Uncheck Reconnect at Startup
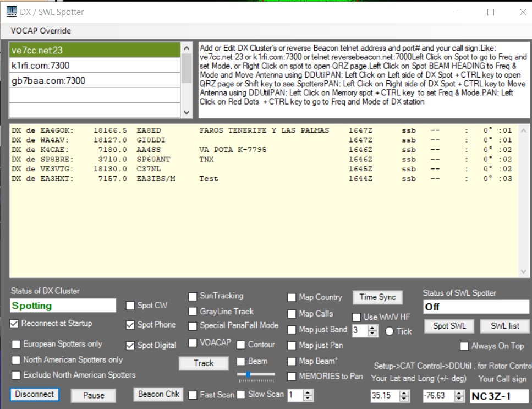Screen dimensions: 532x409 point(14,324)
